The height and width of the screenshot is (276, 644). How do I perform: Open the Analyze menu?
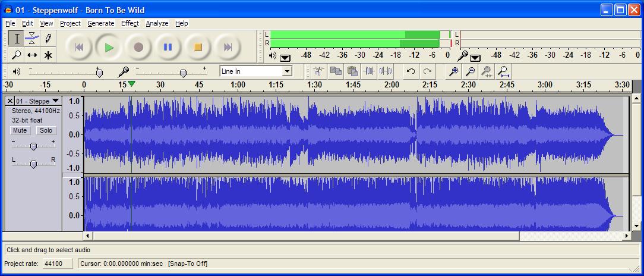(x=157, y=23)
